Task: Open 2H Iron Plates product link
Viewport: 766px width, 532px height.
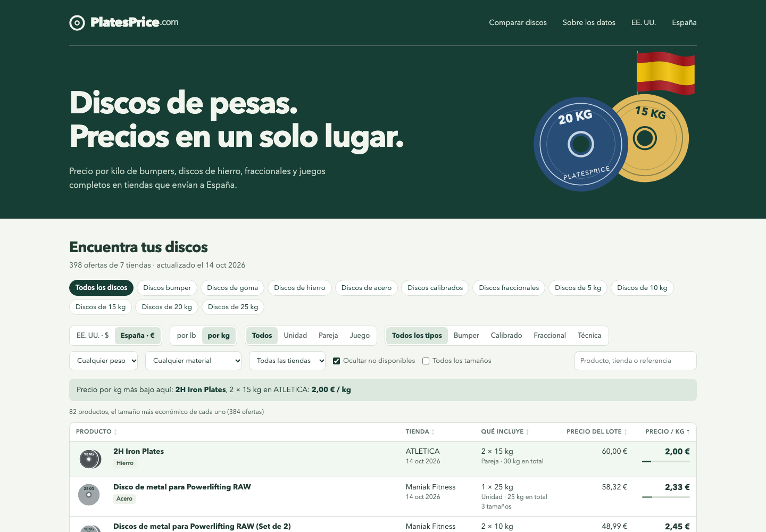Action: 138,451
